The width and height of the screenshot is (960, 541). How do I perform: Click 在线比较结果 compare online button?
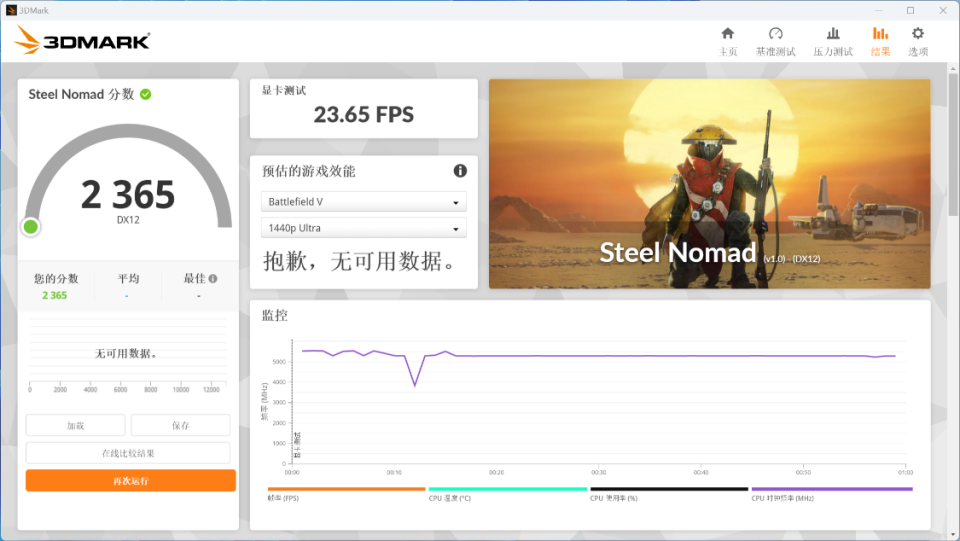pyautogui.click(x=128, y=453)
